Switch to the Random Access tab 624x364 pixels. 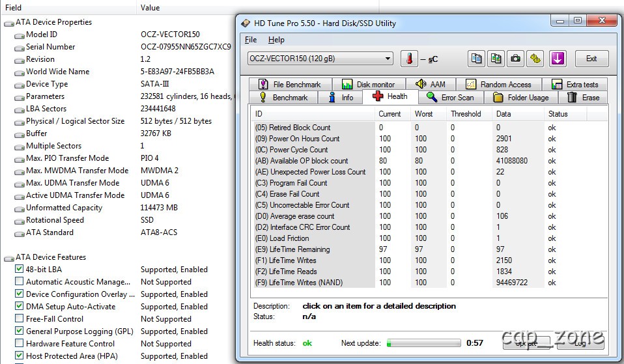click(x=499, y=85)
